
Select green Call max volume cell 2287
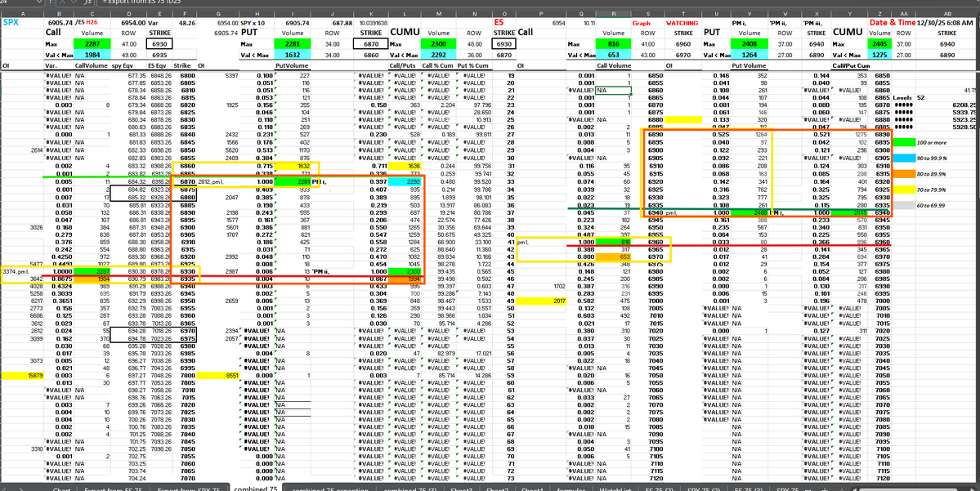pos(92,44)
